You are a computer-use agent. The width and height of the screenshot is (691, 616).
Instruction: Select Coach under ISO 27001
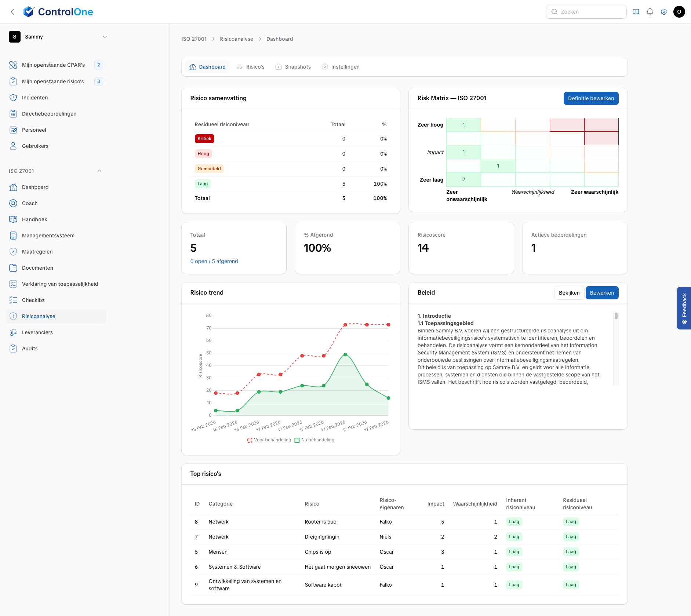(x=30, y=203)
